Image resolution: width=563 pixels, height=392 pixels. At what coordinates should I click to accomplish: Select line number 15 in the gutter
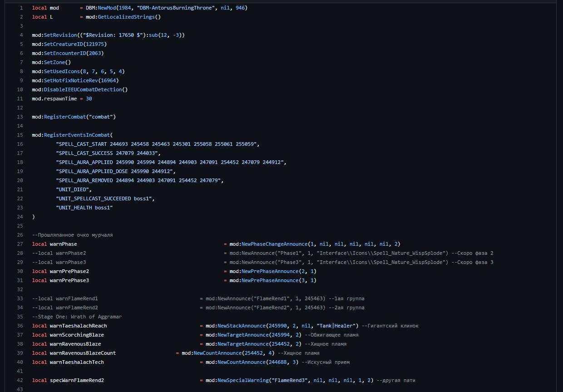(x=20, y=135)
